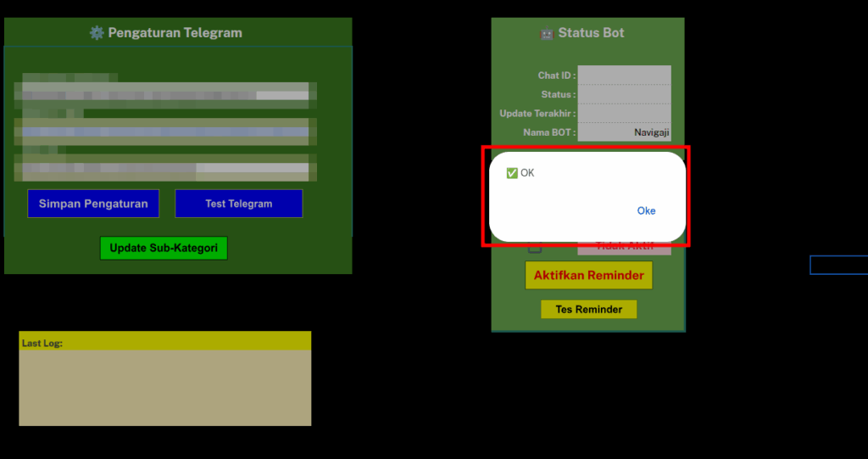The height and width of the screenshot is (459, 868).
Task: Click the bottom blurred input in Pengaturan Telegram
Action: [165, 168]
